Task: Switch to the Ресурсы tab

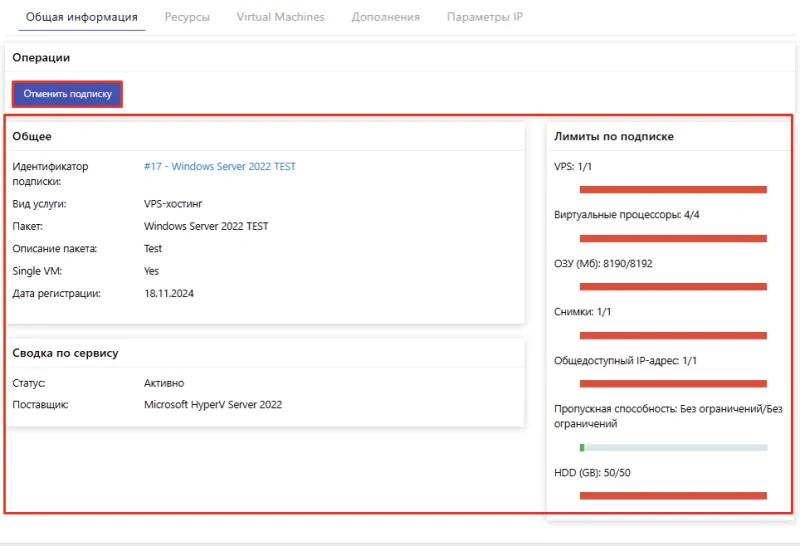Action: click(187, 17)
